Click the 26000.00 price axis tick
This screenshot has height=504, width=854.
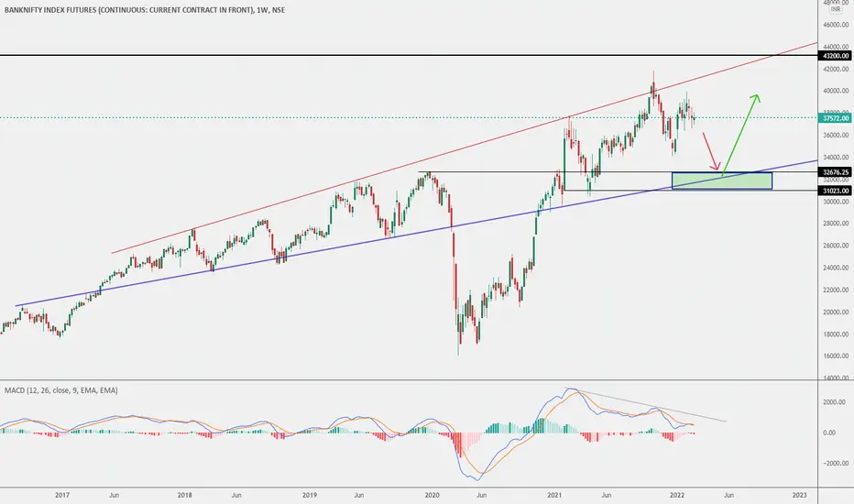836,246
